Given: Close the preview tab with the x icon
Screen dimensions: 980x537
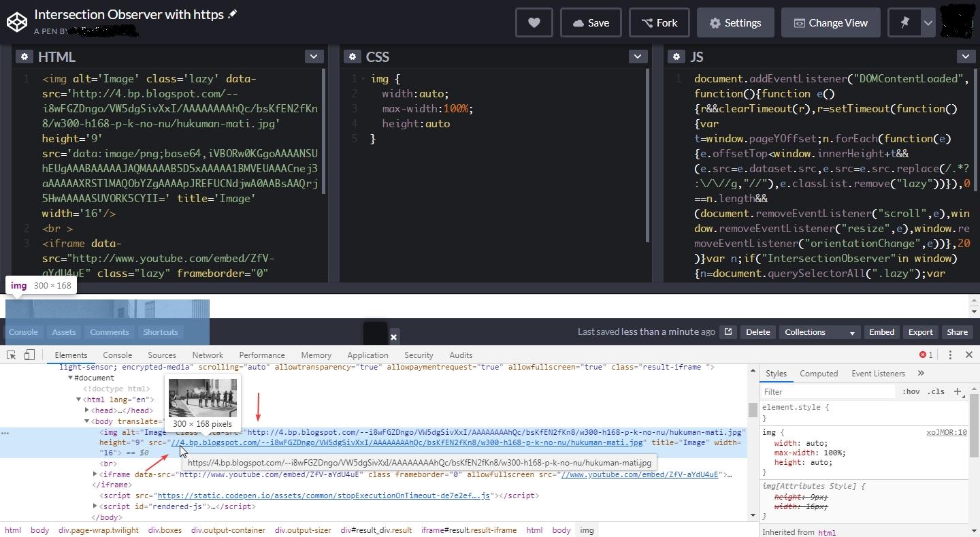Looking at the screenshot, I should [393, 336].
